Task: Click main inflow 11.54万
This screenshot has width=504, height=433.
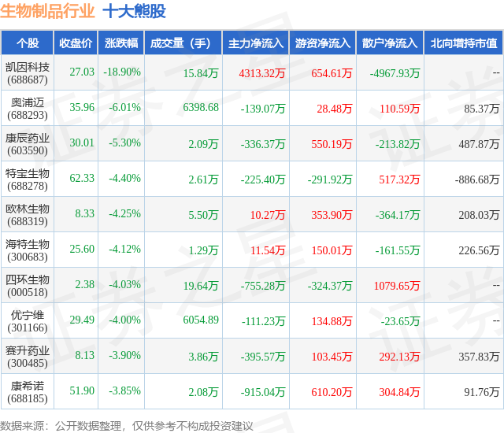Action: (268, 250)
